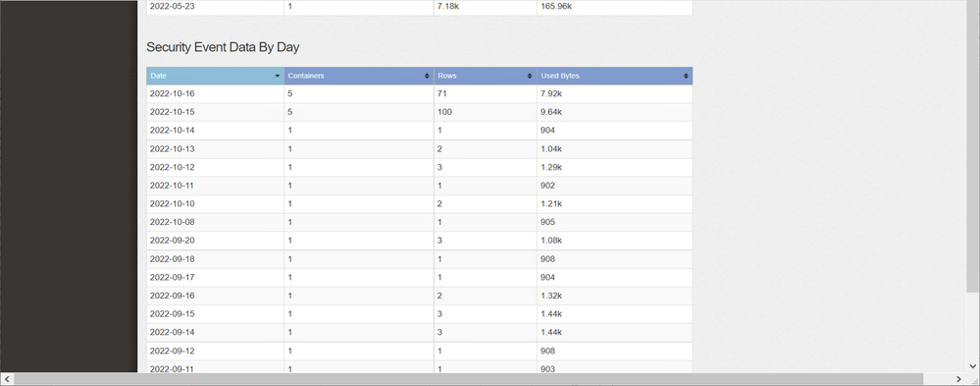This screenshot has height=386, width=980.
Task: Click the Date column sort arrow icon
Action: point(278,76)
